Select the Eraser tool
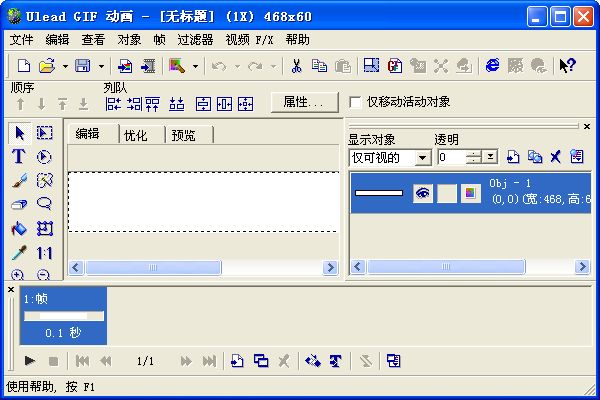This screenshot has height=400, width=600. click(18, 204)
